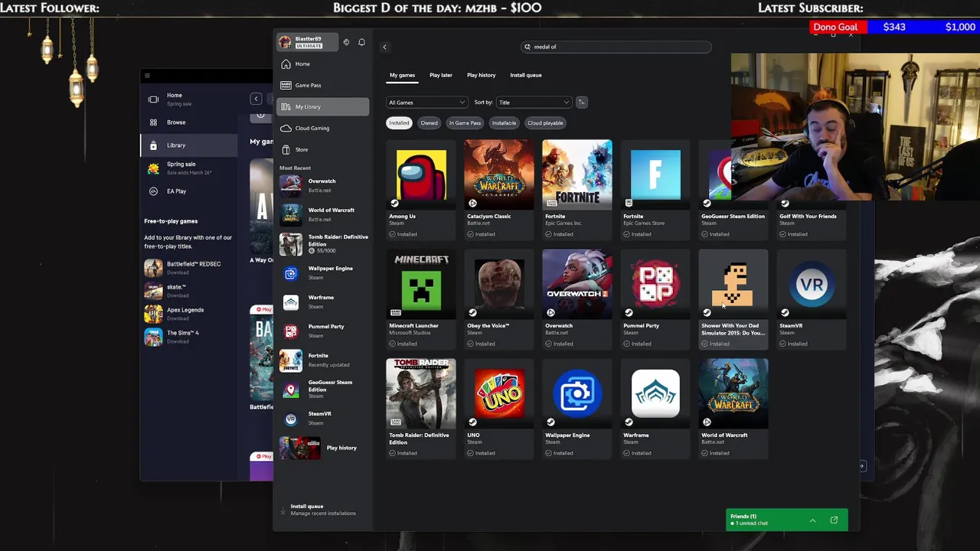Open the Pummel Party tile in the grid
This screenshot has width=980, height=551.
tap(655, 298)
